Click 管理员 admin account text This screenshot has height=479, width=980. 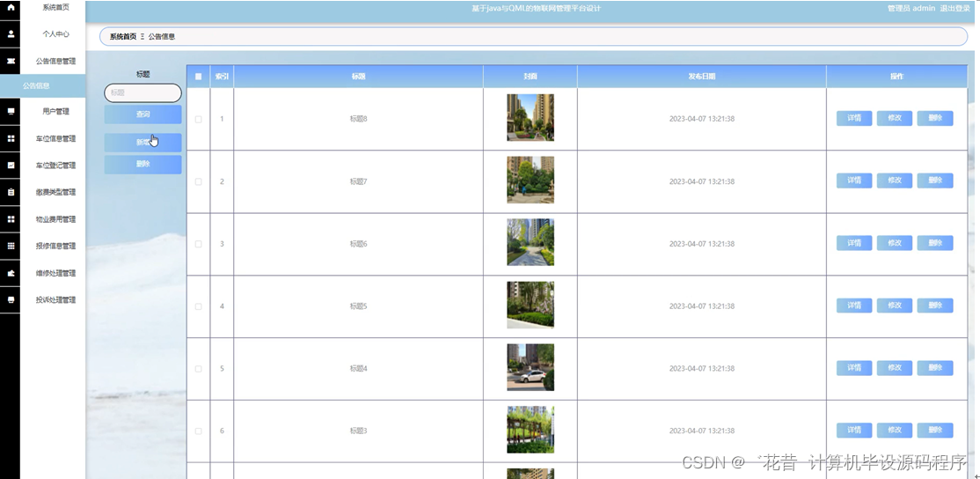click(x=911, y=9)
